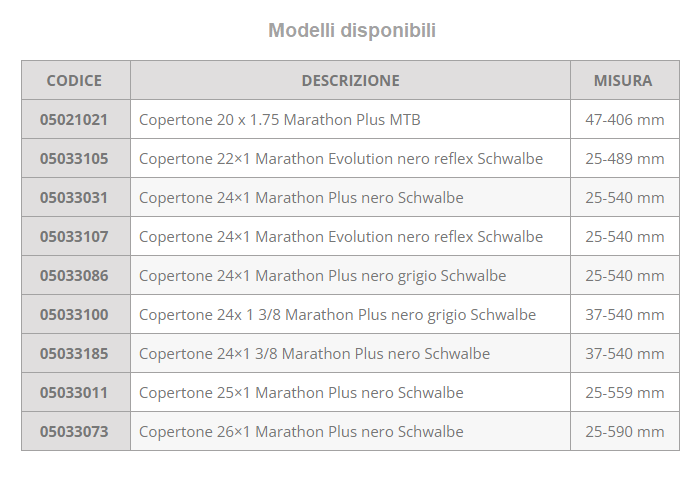The height and width of the screenshot is (500, 700).
Task: Select product code 05033105
Action: pos(74,159)
